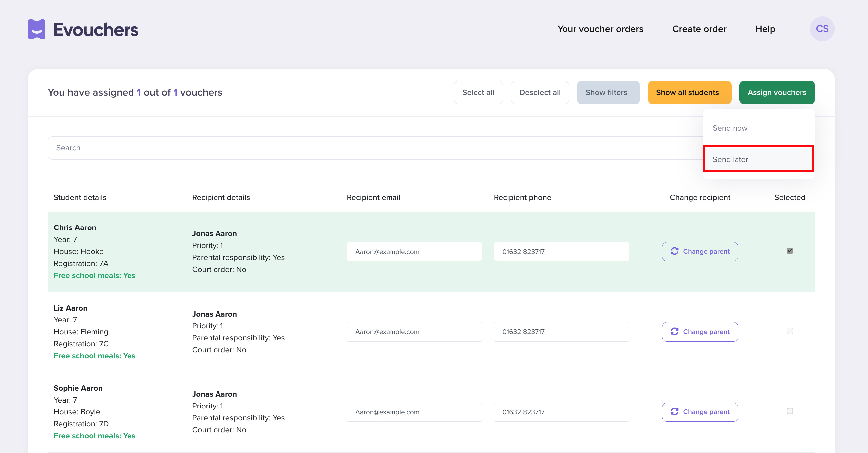Click the Recipient phone column header
The image size is (868, 453).
coord(522,197)
